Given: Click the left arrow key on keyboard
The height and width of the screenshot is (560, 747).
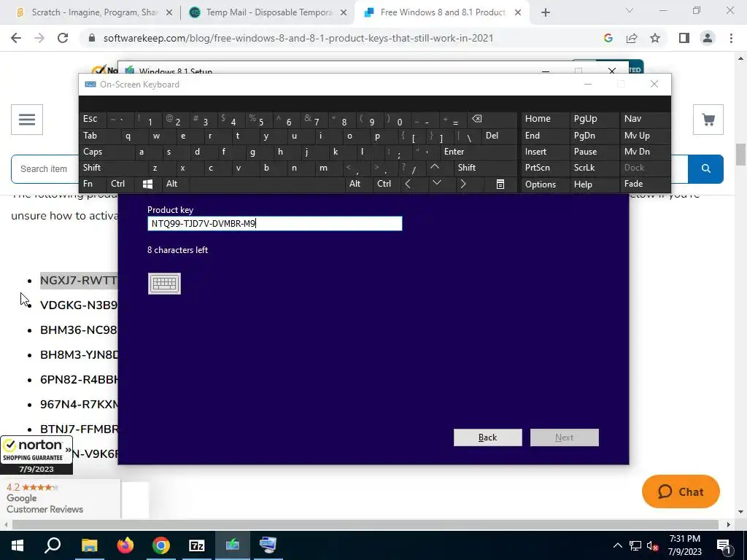Looking at the screenshot, I should (x=408, y=184).
